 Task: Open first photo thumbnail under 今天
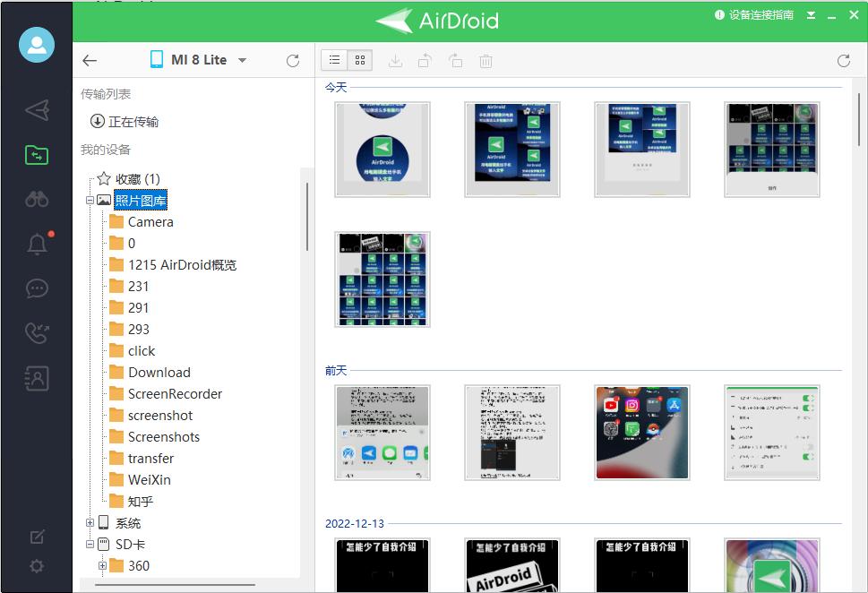pyautogui.click(x=382, y=149)
